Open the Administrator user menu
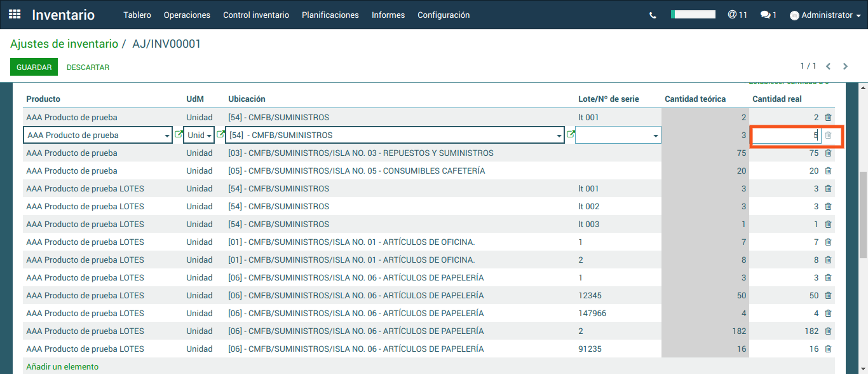This screenshot has height=374, width=868. [825, 15]
